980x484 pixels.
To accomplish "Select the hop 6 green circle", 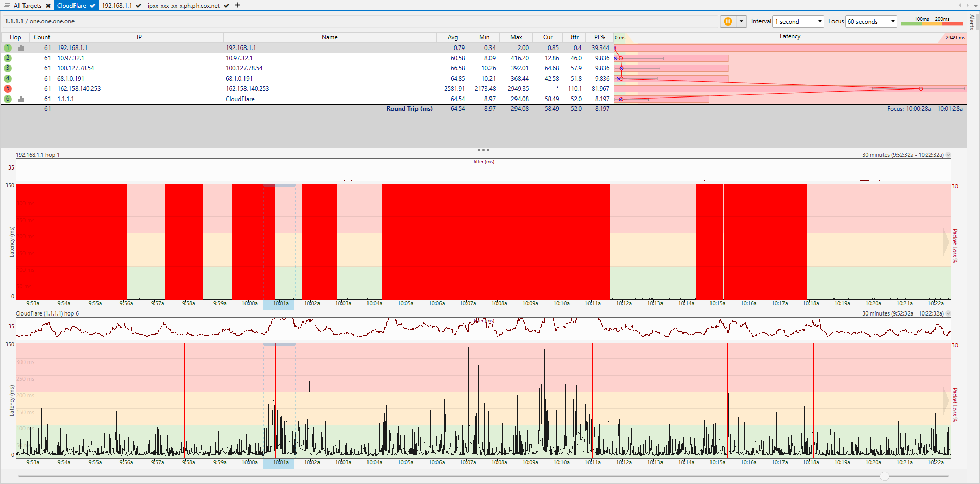I will (x=8, y=99).
